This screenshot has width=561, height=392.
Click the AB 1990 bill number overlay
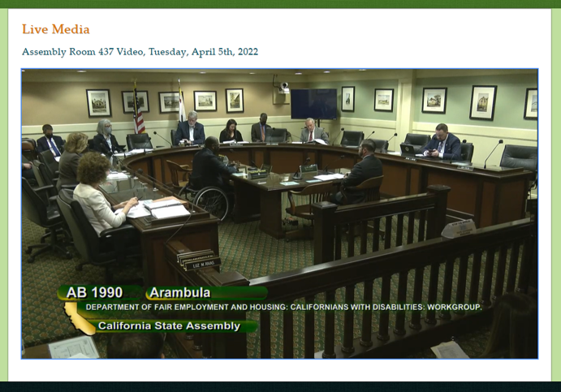(94, 292)
